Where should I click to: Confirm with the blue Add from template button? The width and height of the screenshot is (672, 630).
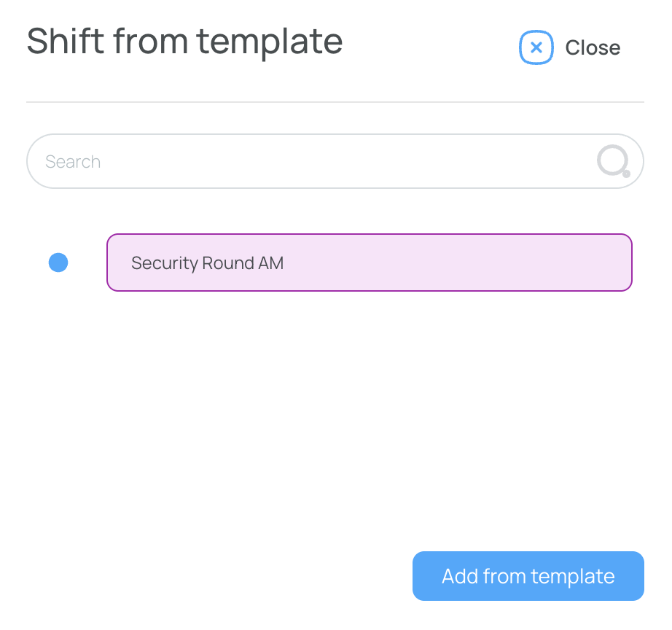point(528,576)
